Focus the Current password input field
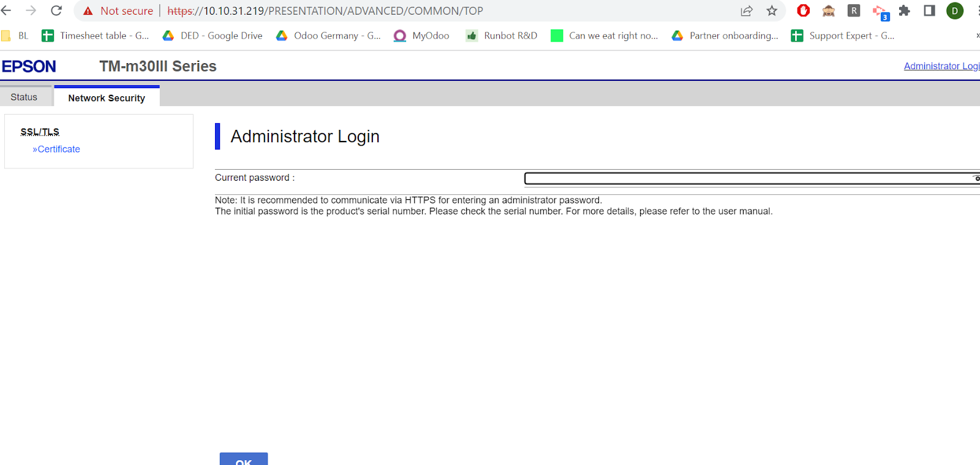 (x=752, y=178)
